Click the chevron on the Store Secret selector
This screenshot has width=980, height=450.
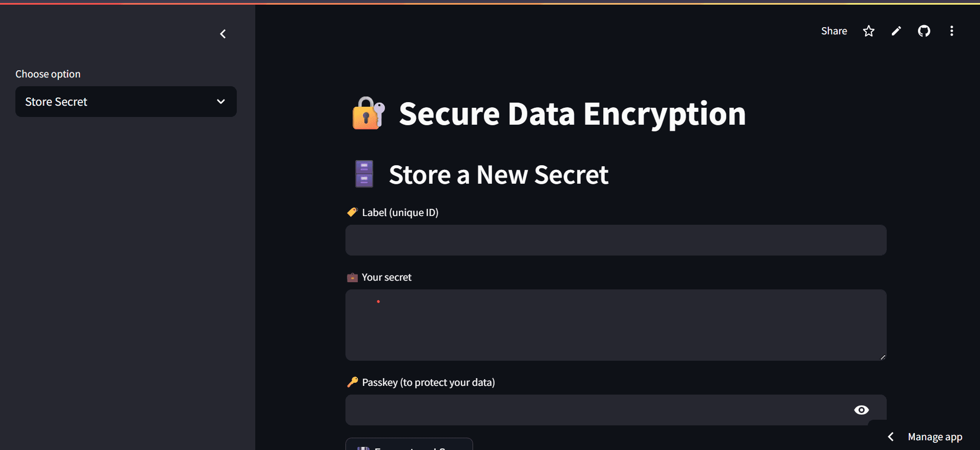(x=220, y=102)
